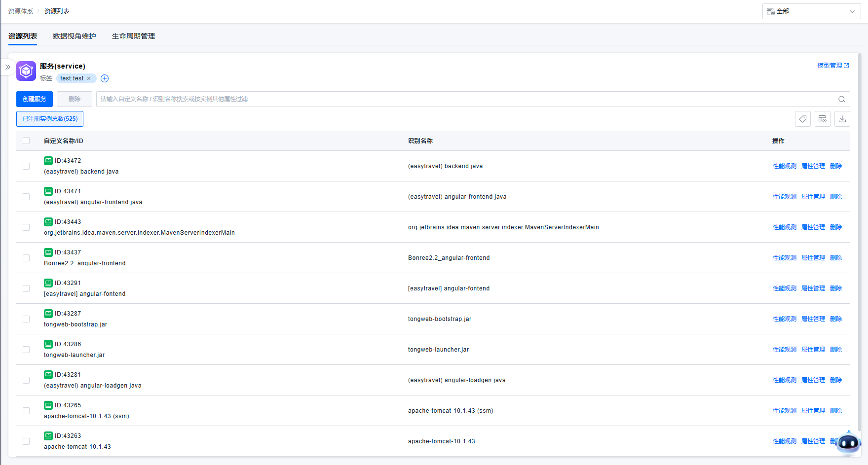Switch to the 生命周期管理 tab

[133, 36]
